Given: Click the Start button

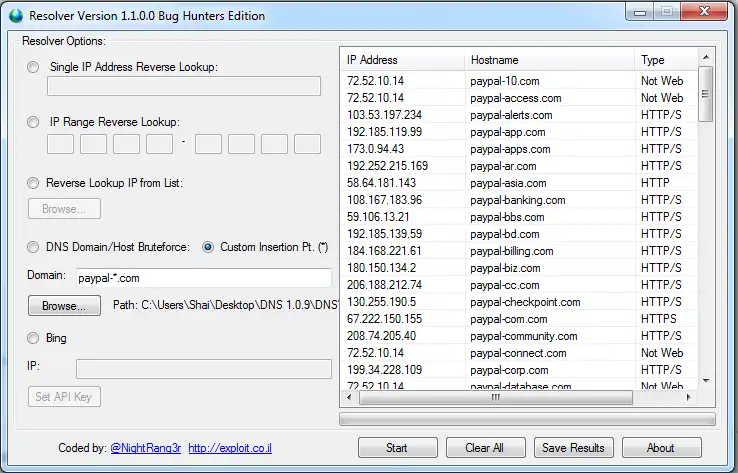Looking at the screenshot, I should click(x=398, y=448).
